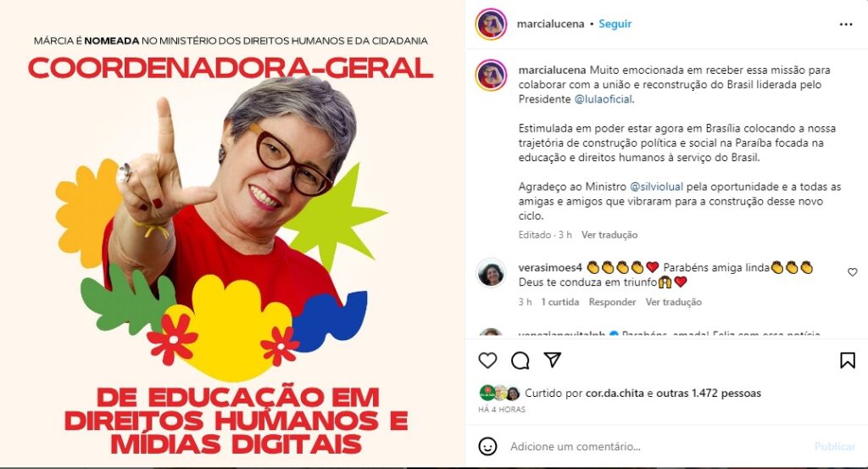Open the three-dot more options menu
This screenshot has width=868, height=469.
tap(846, 25)
